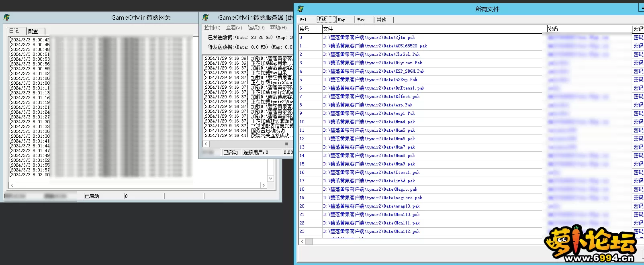Click 已发送数据 value 20.28 GB
The height and width of the screenshot is (265, 644).
(x=262, y=37)
